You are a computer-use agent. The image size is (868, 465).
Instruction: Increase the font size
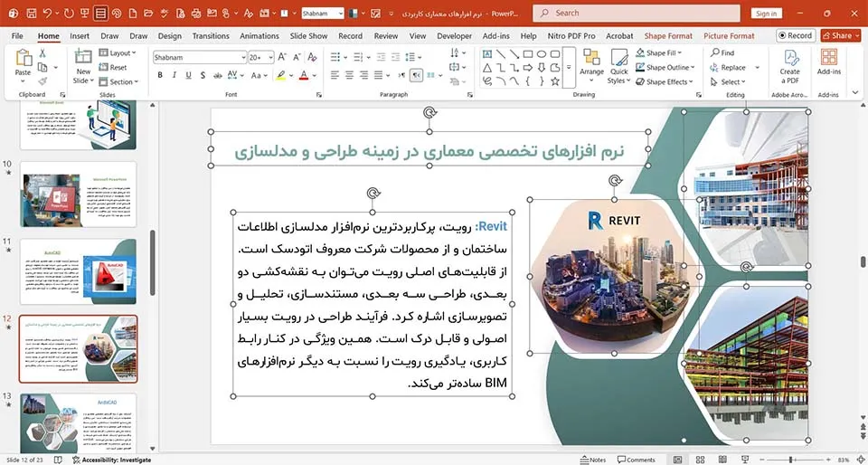(x=282, y=57)
